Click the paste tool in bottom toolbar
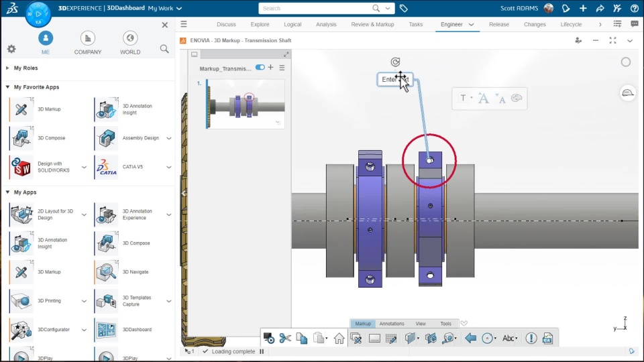644x362 pixels. tap(319, 338)
